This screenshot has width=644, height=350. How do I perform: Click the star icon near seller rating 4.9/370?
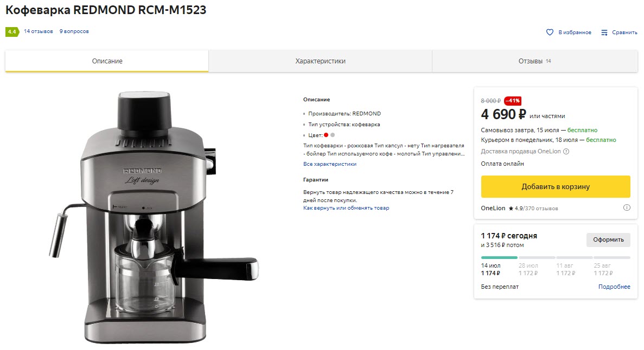pos(511,208)
